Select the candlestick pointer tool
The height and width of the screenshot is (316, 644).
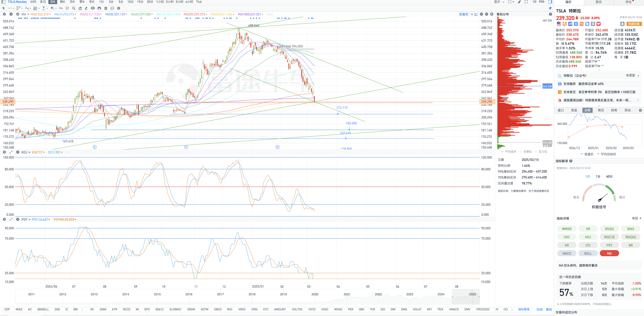(80, 8)
